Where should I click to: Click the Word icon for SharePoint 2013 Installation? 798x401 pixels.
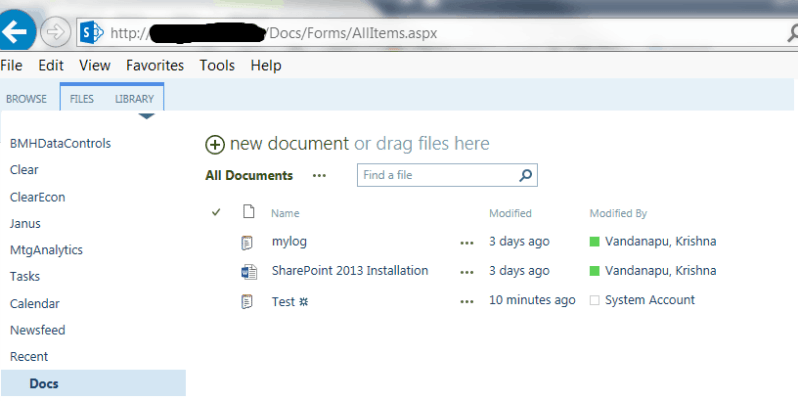pos(249,272)
